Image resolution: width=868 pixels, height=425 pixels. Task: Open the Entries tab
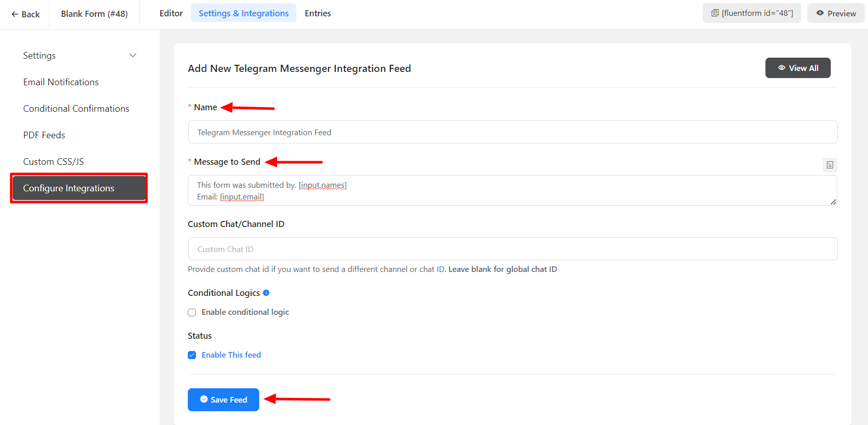click(x=317, y=13)
